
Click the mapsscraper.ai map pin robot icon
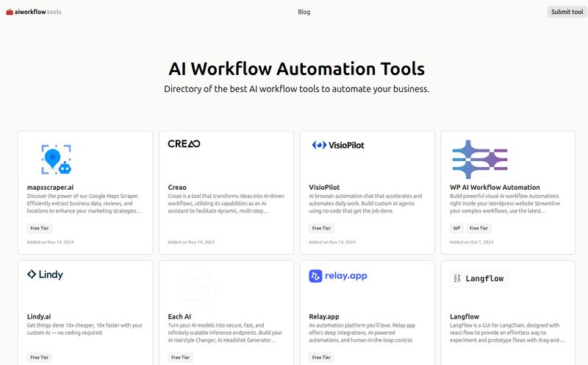pos(57,159)
